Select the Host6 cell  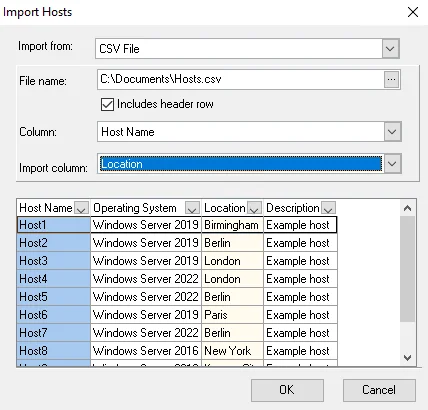[54, 315]
